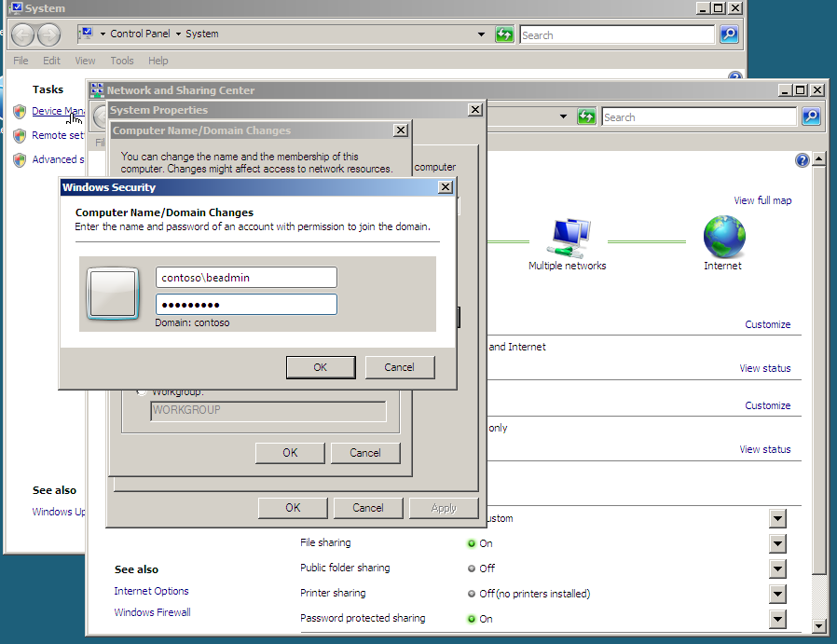
Task: Click OK in System Properties dialog
Action: tap(293, 508)
